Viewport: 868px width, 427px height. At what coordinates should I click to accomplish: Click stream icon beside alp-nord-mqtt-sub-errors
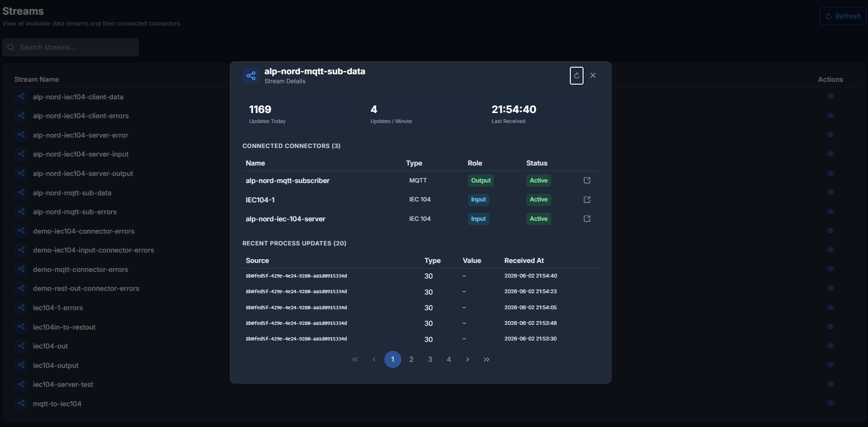21,211
